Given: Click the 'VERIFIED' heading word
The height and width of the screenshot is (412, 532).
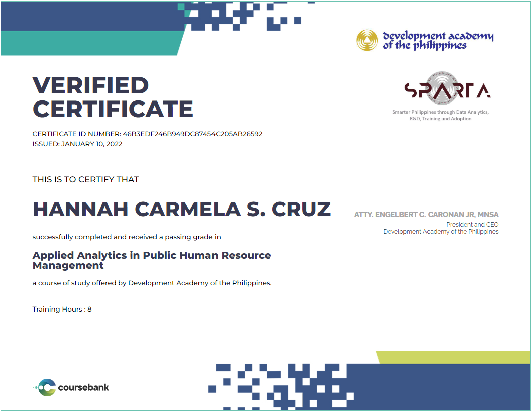Looking at the screenshot, I should [x=90, y=85].
